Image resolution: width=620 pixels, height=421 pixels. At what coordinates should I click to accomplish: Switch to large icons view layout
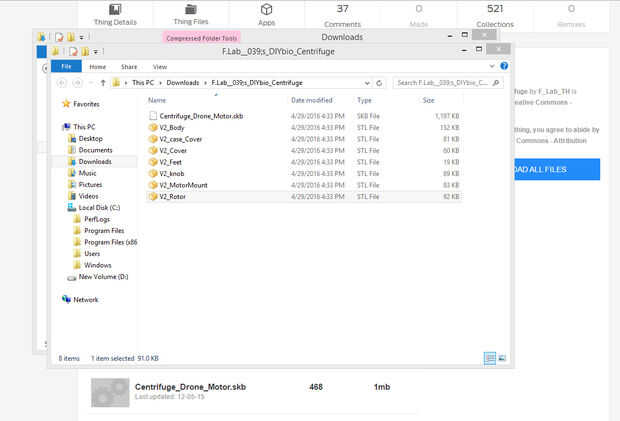502,358
